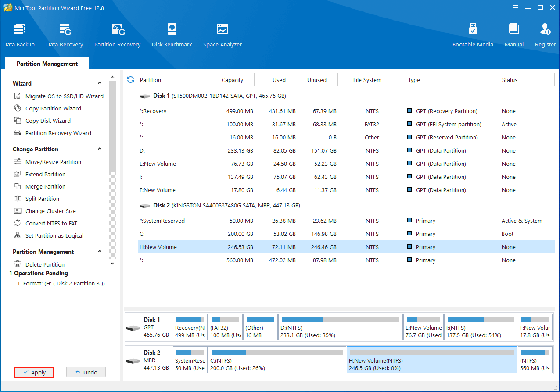Select the E:New Volume partition row

tap(346, 164)
